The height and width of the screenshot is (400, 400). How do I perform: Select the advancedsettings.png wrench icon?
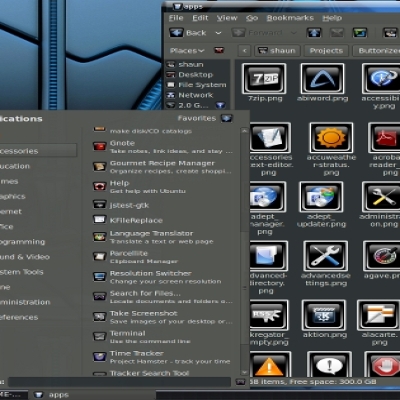tap(326, 256)
